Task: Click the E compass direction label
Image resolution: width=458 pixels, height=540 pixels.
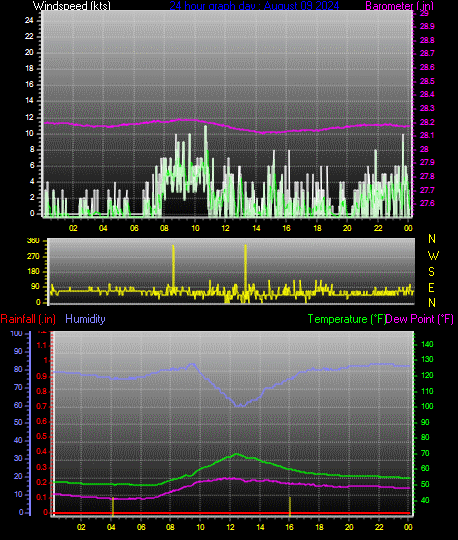Action: pyautogui.click(x=431, y=288)
